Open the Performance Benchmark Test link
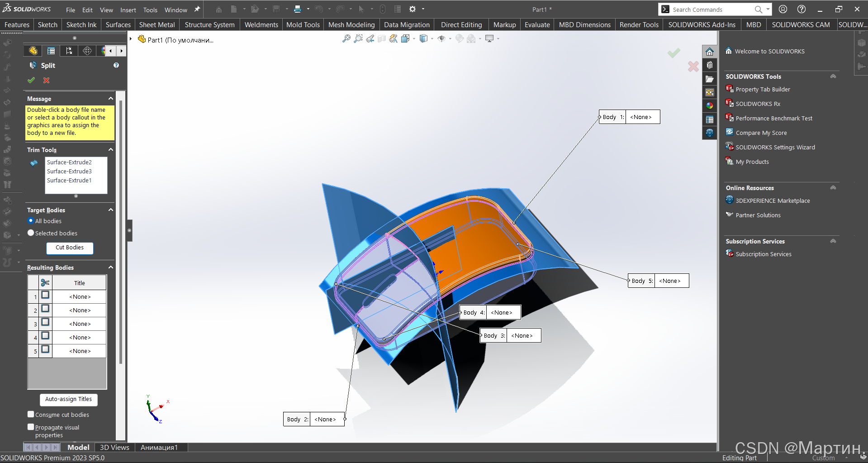The height and width of the screenshot is (463, 868). (x=774, y=119)
